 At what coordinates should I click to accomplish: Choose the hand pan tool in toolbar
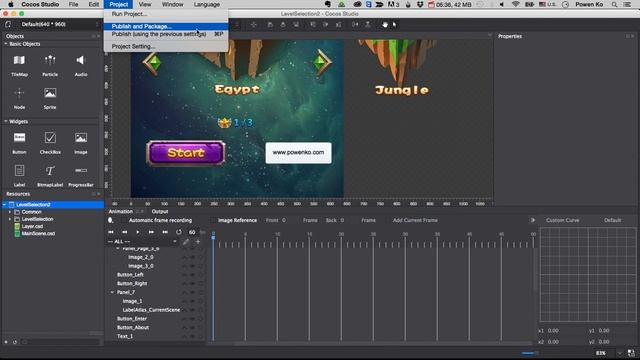(384, 24)
